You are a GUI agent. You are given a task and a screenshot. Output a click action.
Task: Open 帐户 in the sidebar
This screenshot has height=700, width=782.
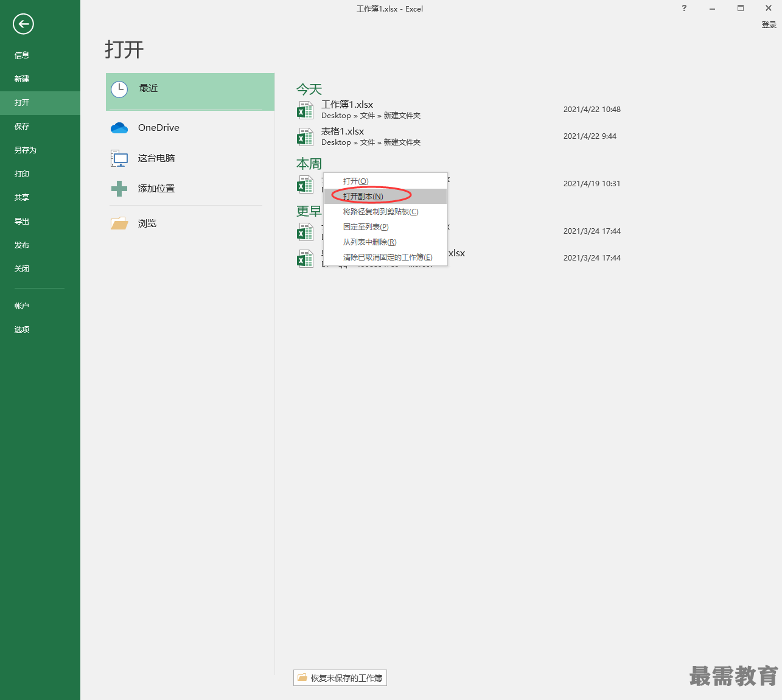[40, 306]
